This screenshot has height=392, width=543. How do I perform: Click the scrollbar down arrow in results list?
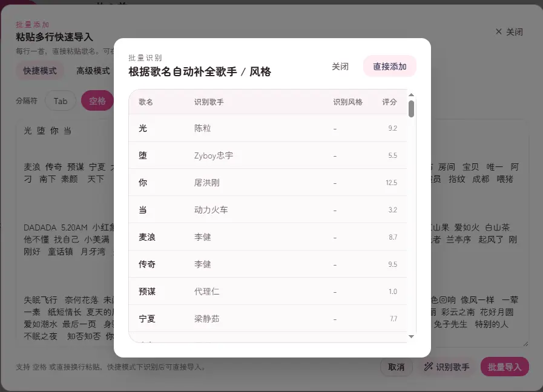tap(412, 338)
